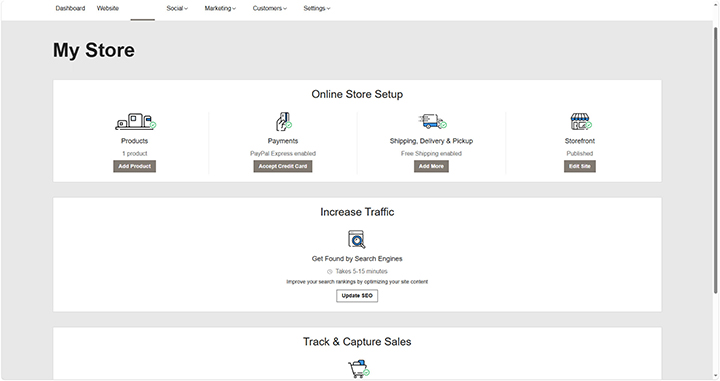This screenshot has width=720, height=381.
Task: Click the Storefront shop icon
Action: [581, 122]
